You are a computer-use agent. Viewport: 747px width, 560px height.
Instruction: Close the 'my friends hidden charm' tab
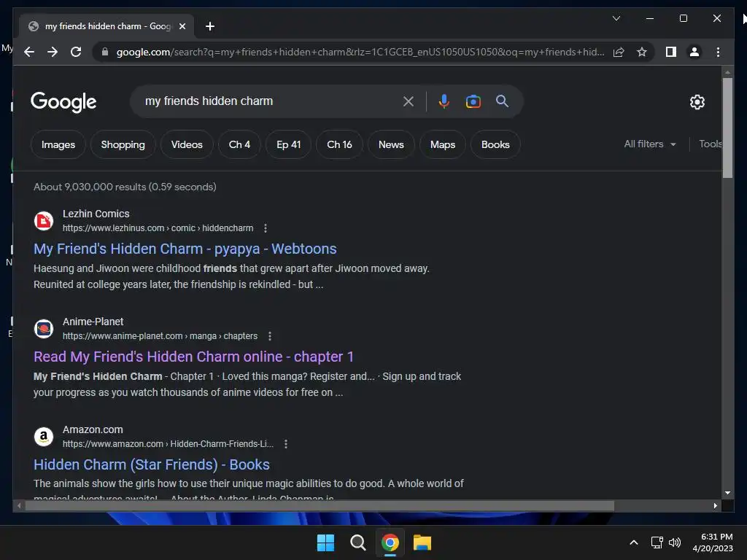(182, 26)
